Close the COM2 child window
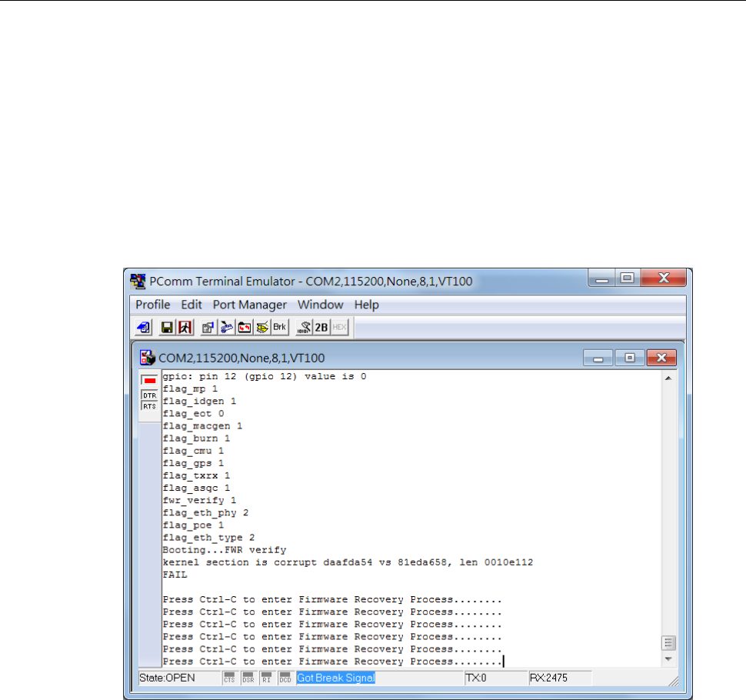The height and width of the screenshot is (700, 746). point(661,358)
